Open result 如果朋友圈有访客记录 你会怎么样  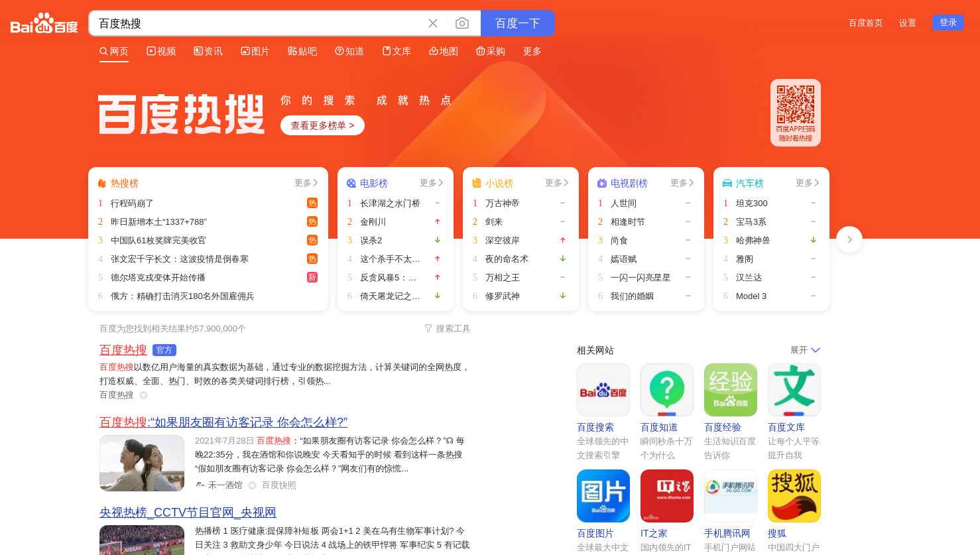(223, 422)
